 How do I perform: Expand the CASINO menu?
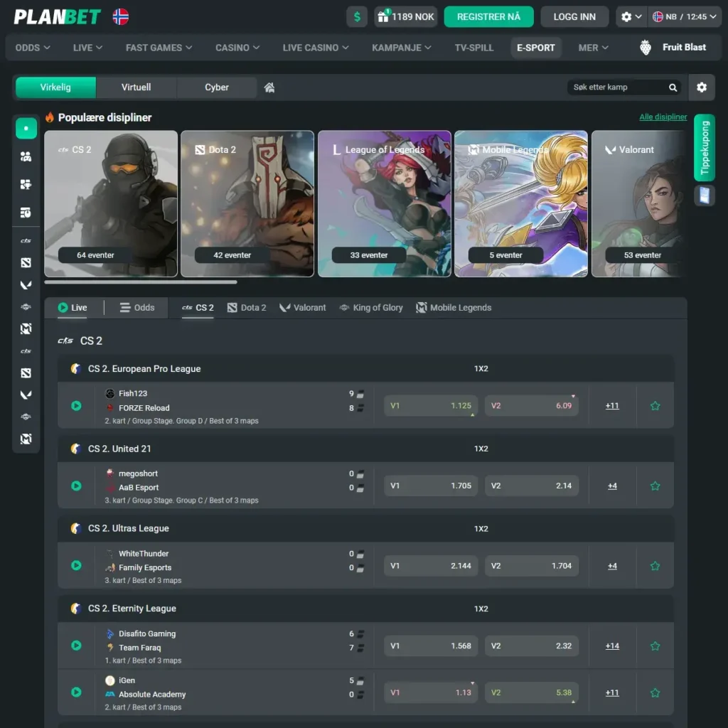(237, 48)
